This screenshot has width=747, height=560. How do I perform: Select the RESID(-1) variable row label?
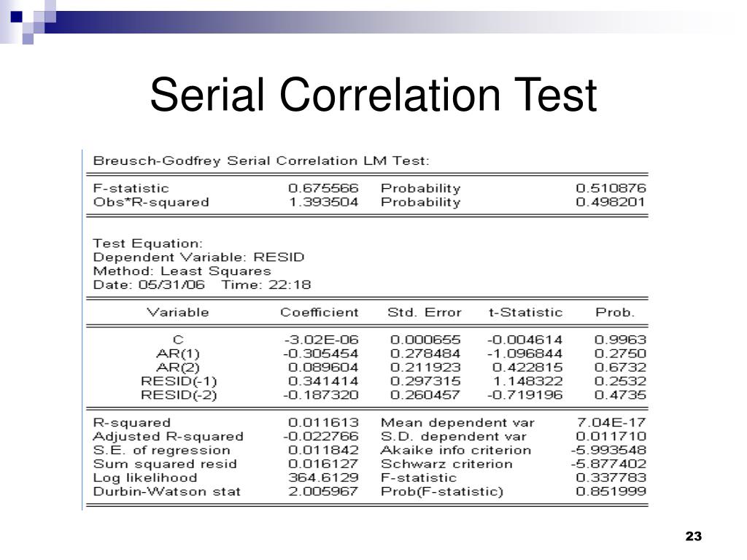coord(179,381)
